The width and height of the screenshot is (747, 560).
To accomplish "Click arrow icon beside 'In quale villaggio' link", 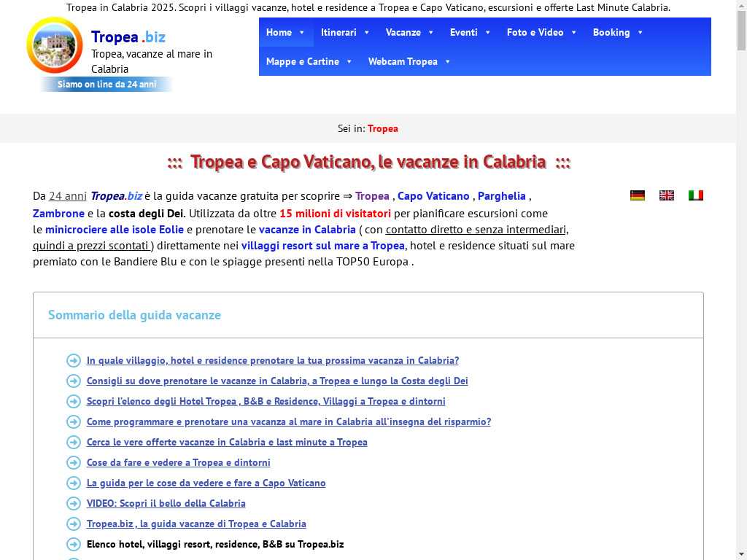I will coord(74,360).
